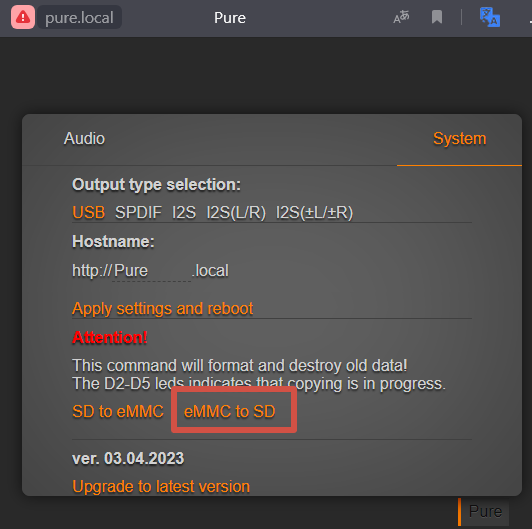Click the Pure page title
Screen dimensions: 532x529
[230, 18]
